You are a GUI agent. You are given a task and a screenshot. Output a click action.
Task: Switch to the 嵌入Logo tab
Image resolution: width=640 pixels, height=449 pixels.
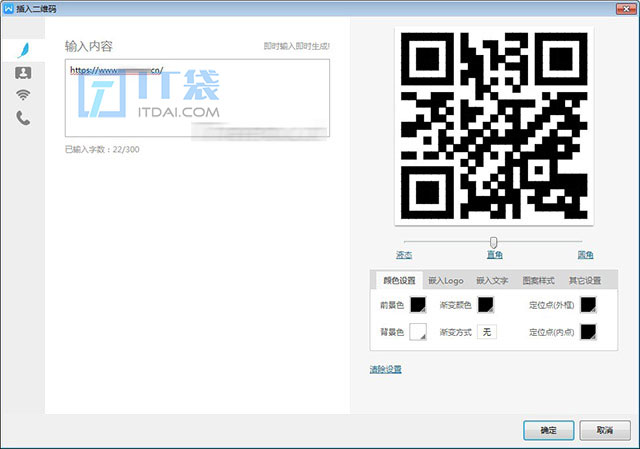tap(446, 280)
